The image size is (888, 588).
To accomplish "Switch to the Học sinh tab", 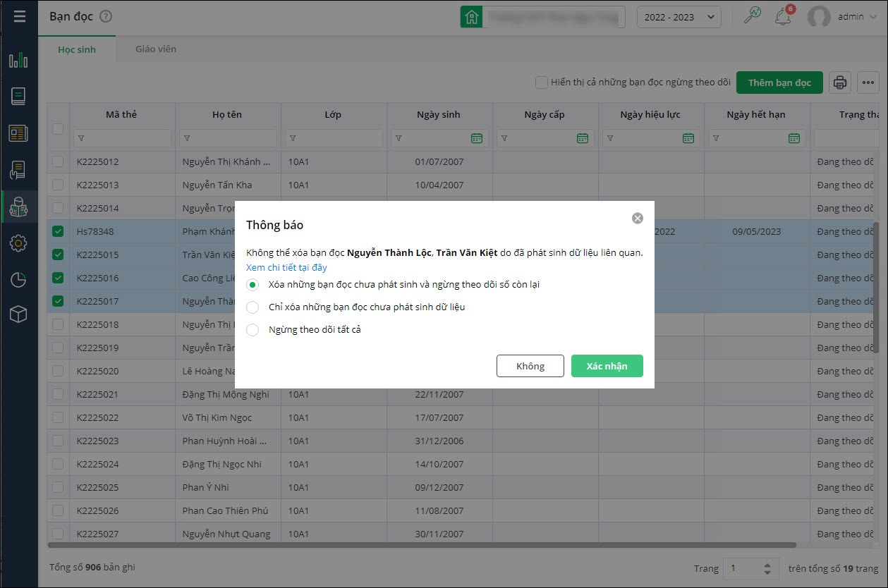I will (77, 50).
